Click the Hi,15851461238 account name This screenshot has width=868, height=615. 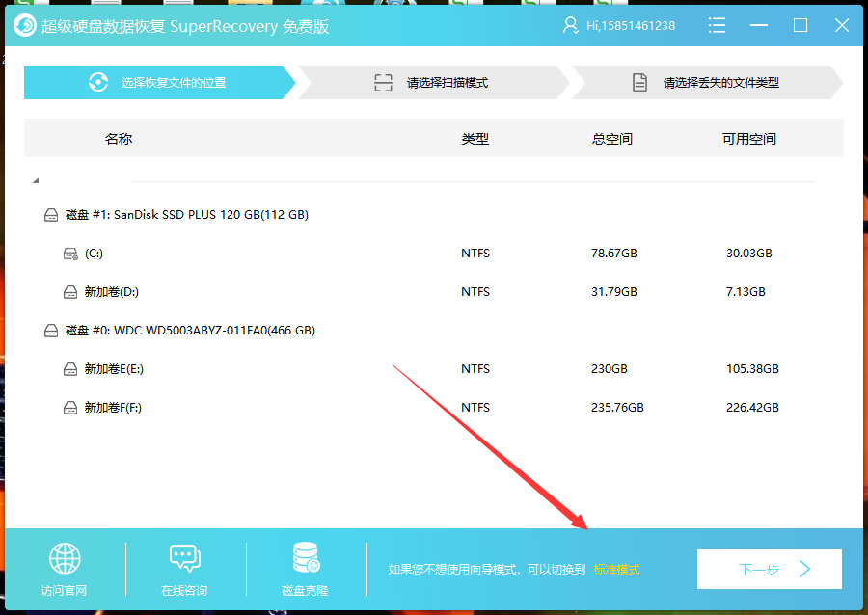click(x=631, y=25)
